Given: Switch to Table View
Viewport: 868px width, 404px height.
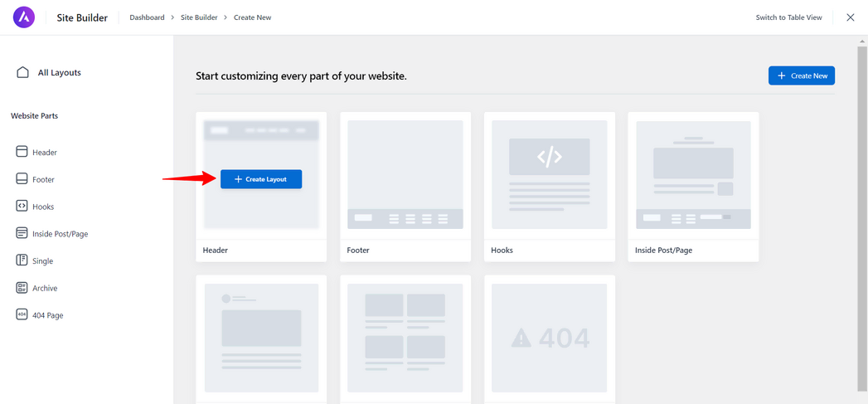Looking at the screenshot, I should (788, 17).
